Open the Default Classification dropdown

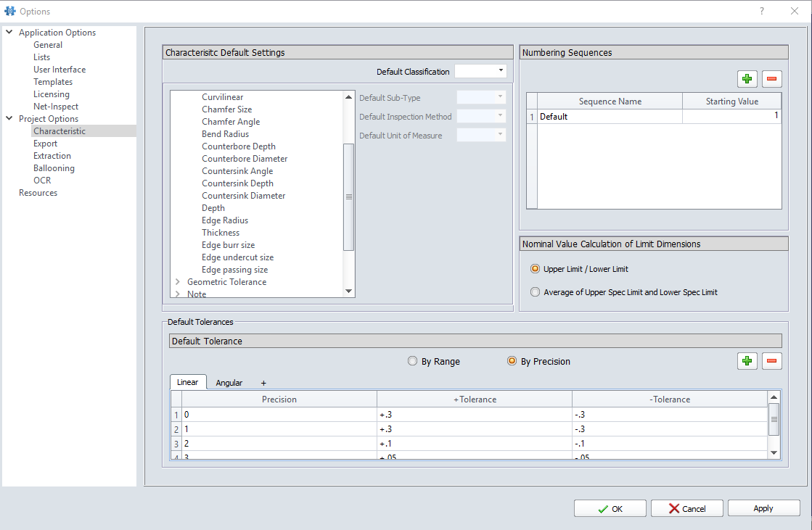(499, 70)
